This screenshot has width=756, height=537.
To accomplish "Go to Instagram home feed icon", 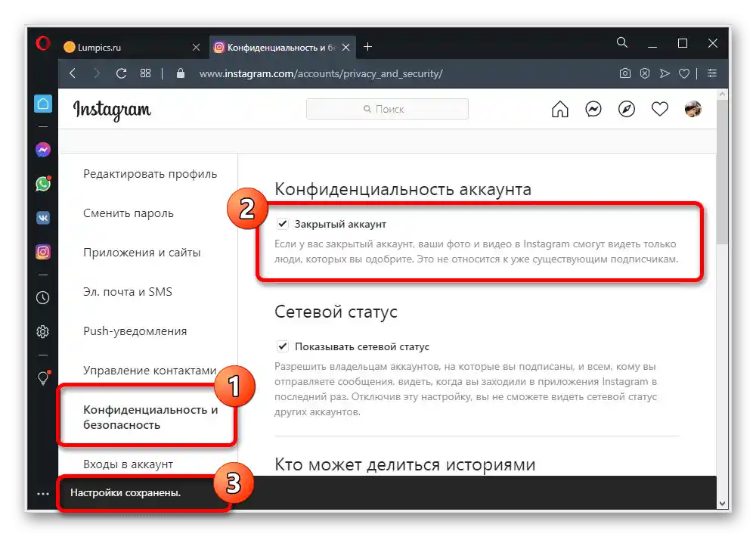I will [559, 109].
